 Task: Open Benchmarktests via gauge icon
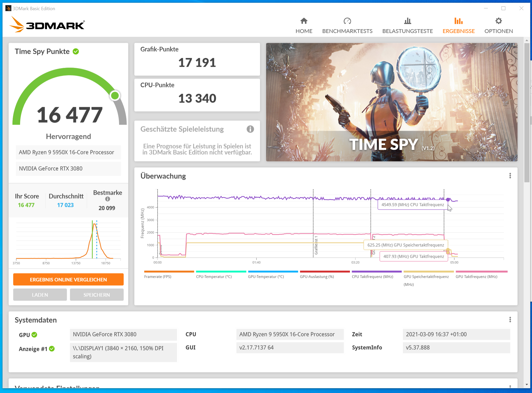tap(347, 21)
